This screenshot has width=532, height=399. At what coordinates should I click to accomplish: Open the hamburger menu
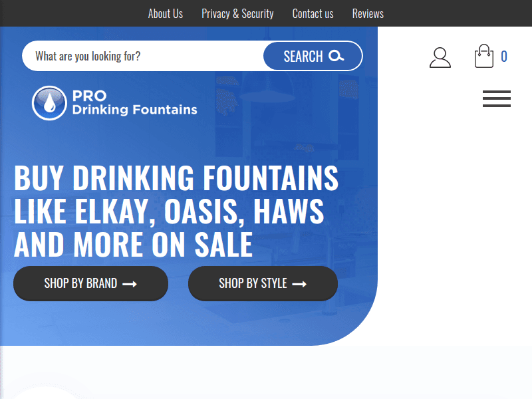pos(496,98)
